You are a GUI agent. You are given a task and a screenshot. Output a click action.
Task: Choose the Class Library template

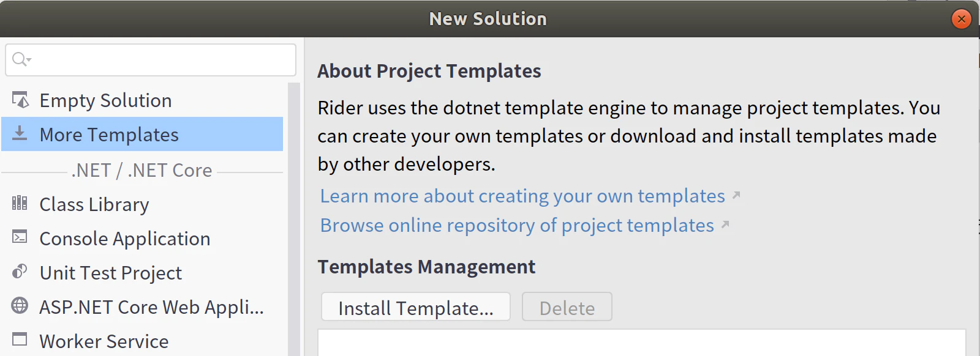pos(142,204)
